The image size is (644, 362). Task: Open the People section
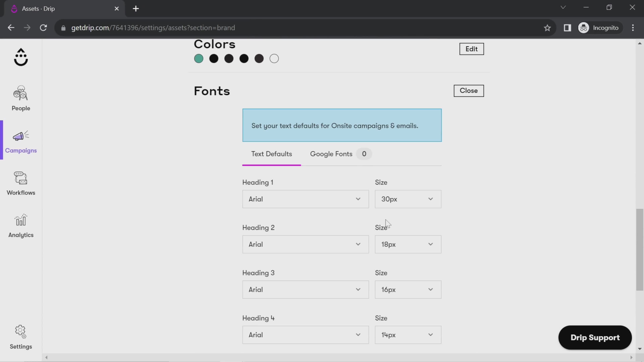click(x=21, y=98)
